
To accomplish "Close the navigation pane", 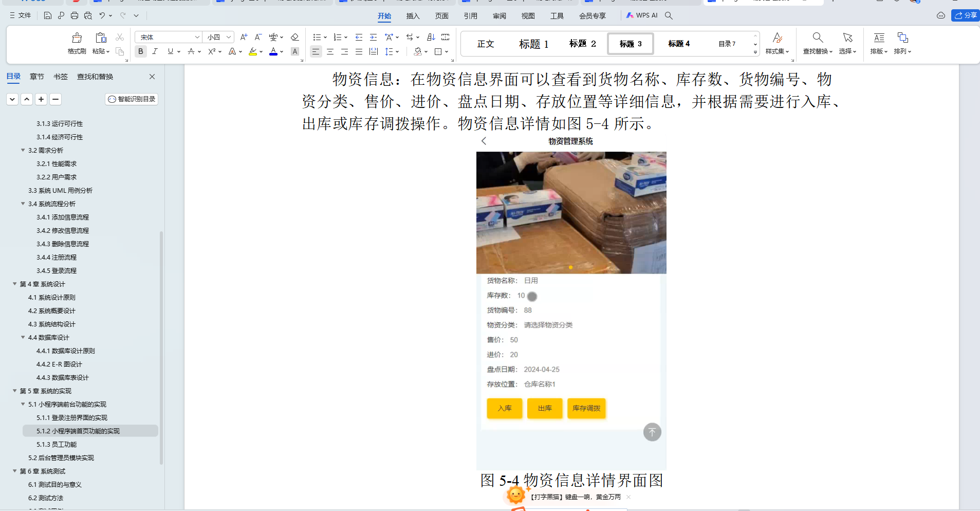I will point(152,77).
